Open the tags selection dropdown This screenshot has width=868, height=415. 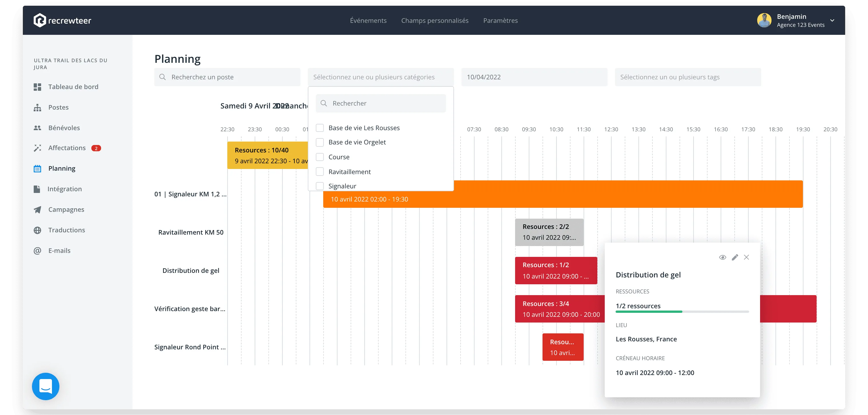pos(688,77)
